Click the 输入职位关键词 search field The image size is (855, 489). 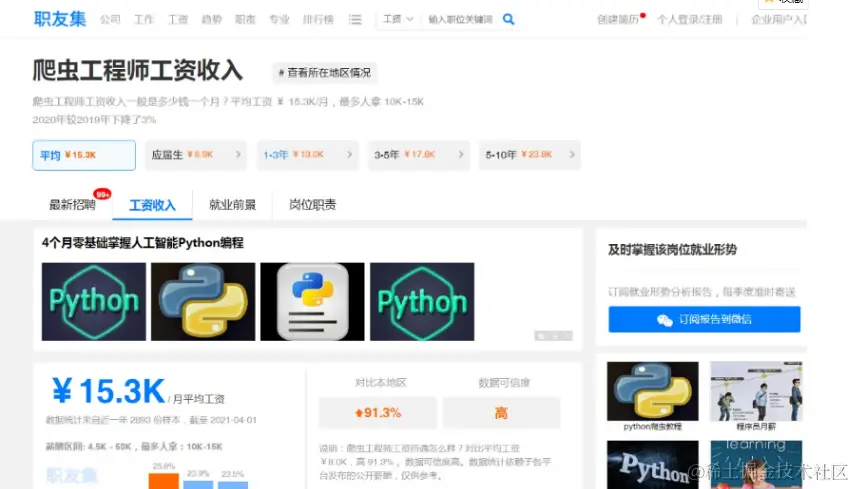(461, 20)
